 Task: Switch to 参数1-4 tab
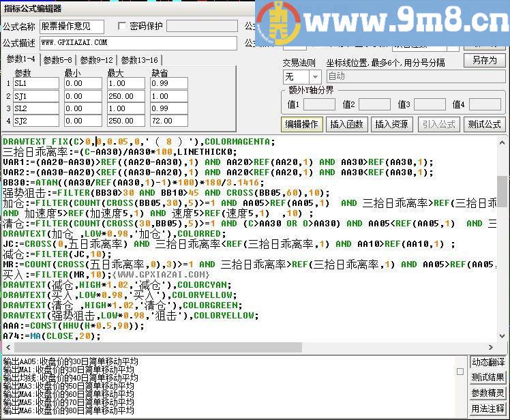(x=21, y=59)
